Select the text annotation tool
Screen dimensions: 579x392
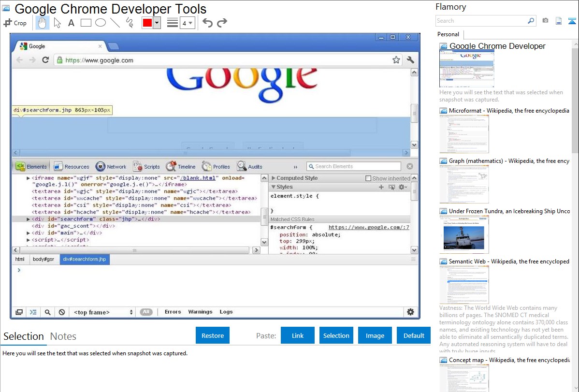tap(71, 23)
